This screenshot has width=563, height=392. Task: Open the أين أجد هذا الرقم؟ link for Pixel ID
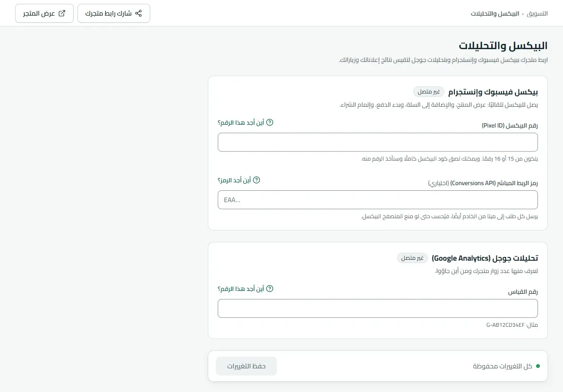click(x=246, y=122)
